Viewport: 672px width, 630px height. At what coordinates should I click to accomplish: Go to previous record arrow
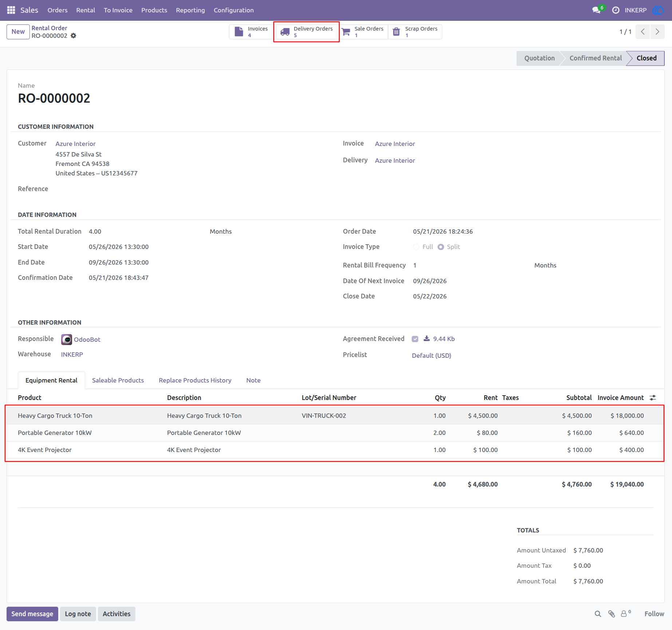pyautogui.click(x=643, y=32)
